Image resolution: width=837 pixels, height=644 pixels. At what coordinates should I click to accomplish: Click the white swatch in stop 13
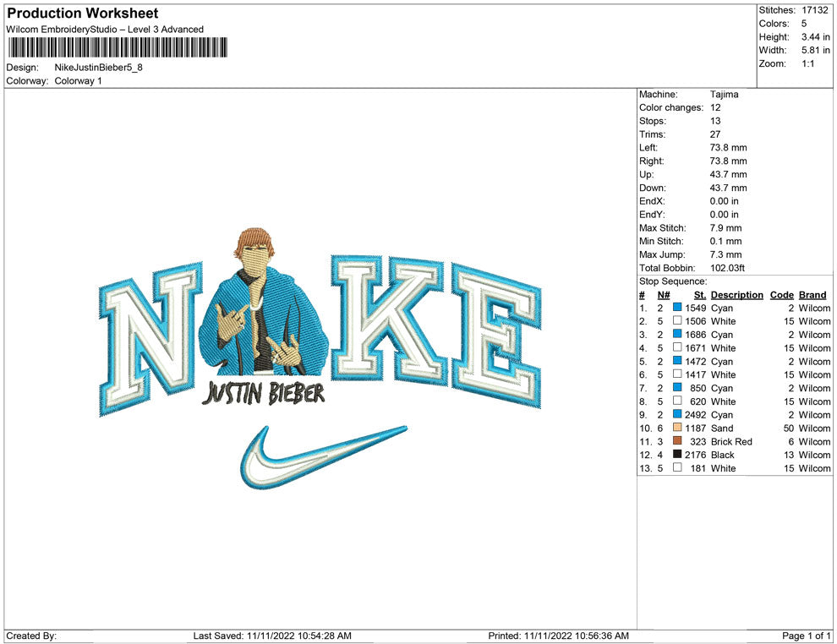677,467
